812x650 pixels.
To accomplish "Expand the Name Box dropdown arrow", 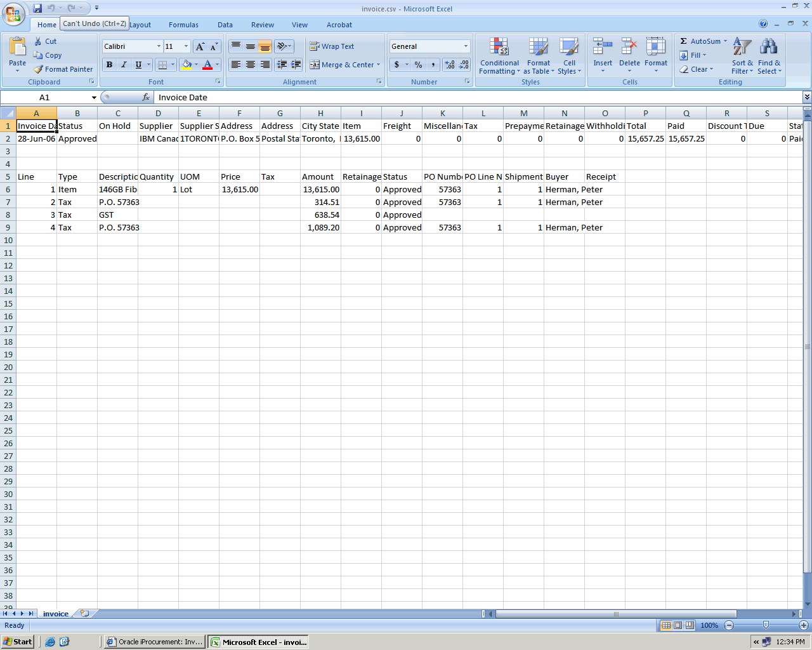I will (x=94, y=98).
